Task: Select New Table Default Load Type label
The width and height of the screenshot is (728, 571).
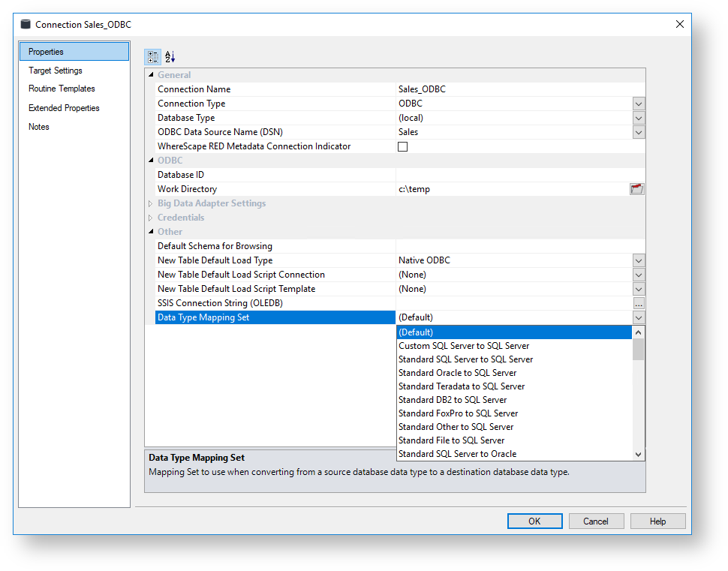Action: tap(275, 260)
